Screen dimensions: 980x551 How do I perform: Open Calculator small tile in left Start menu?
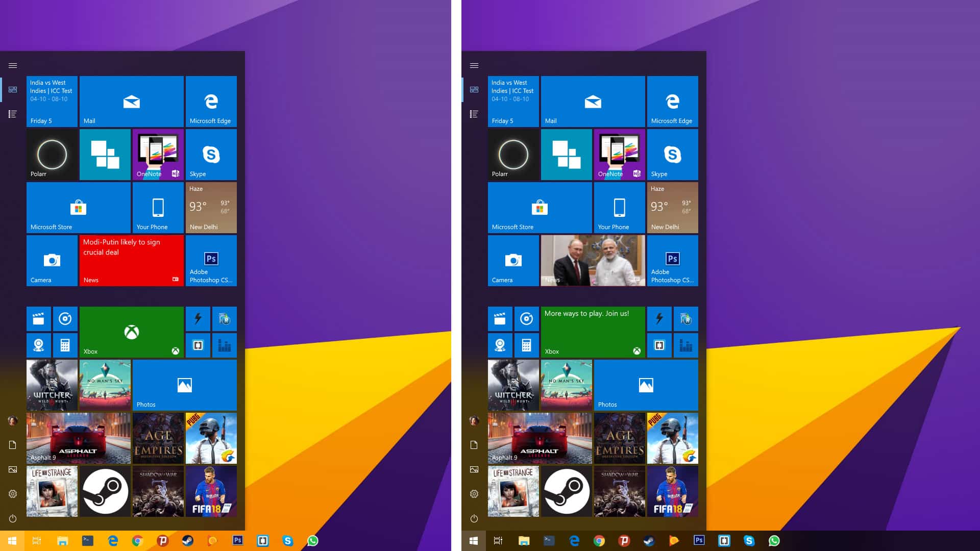click(65, 345)
